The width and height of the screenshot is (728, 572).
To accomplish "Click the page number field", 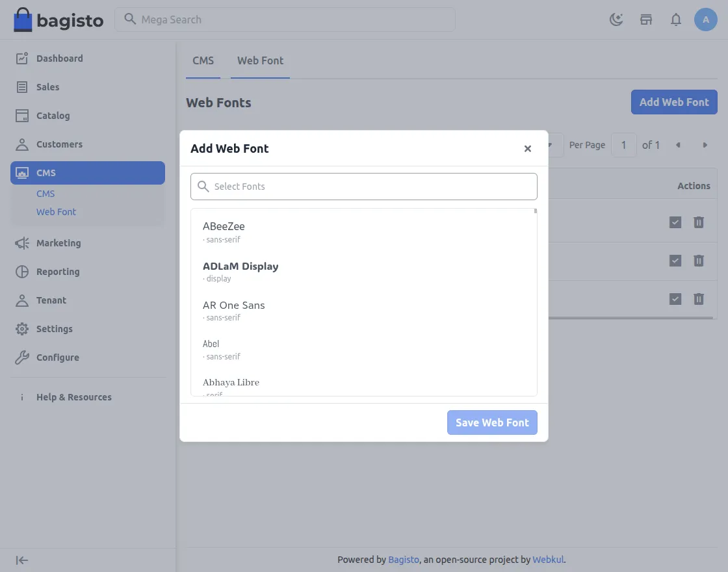I will (623, 146).
